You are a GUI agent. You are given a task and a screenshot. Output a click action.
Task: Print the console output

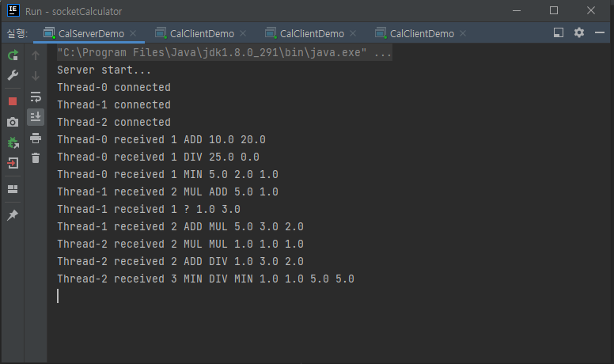coord(36,138)
